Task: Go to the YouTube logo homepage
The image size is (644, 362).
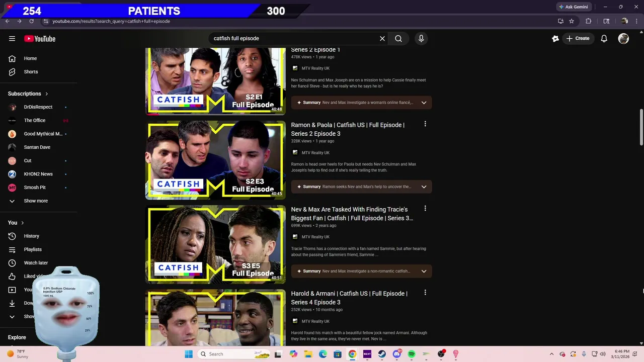Action: pyautogui.click(x=40, y=39)
